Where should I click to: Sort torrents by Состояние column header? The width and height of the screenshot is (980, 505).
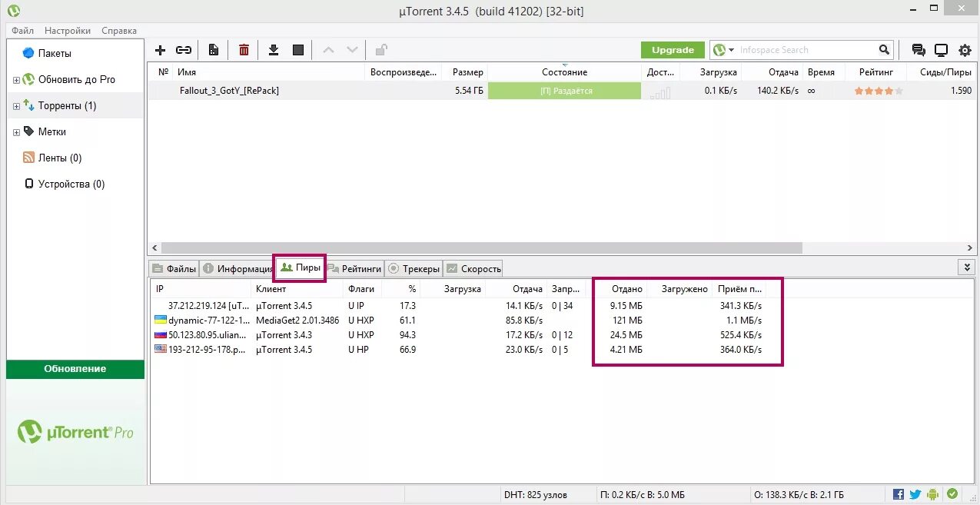pyautogui.click(x=564, y=72)
